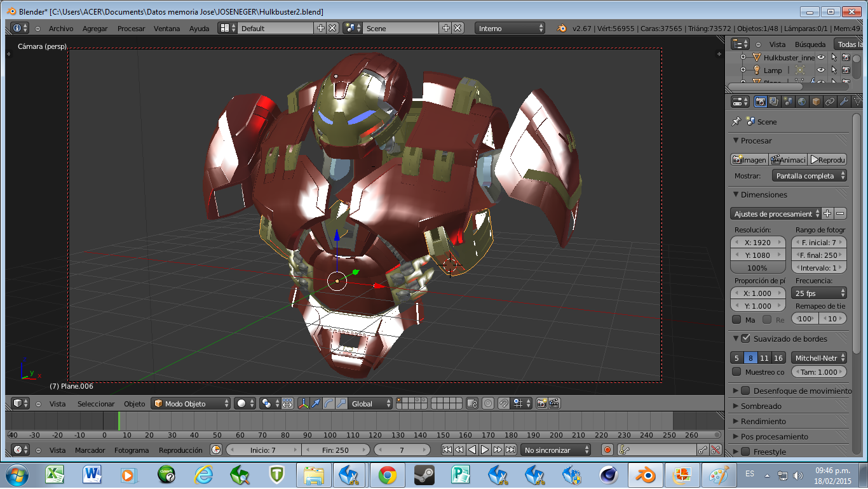Viewport: 868px width, 489px height.
Task: Enable the Freestyle checkbox
Action: point(745,452)
